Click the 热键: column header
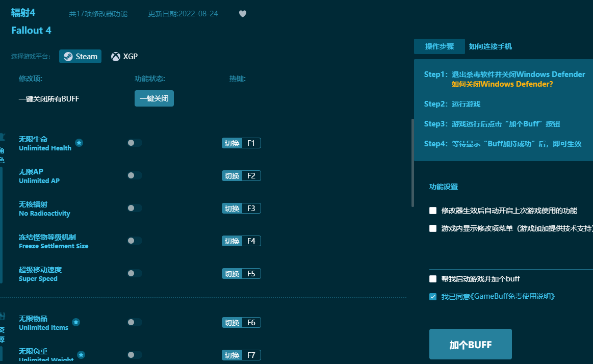Image resolution: width=593 pixels, height=364 pixels. pos(238,79)
